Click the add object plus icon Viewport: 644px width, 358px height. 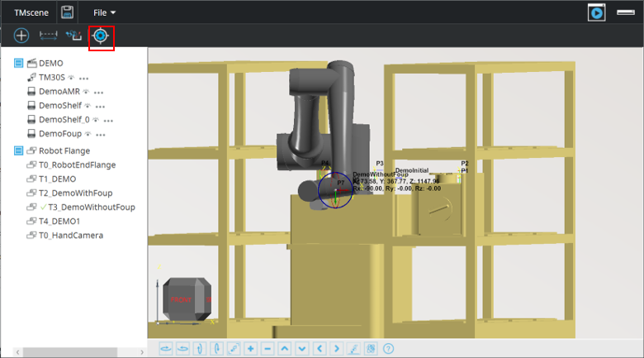[21, 36]
